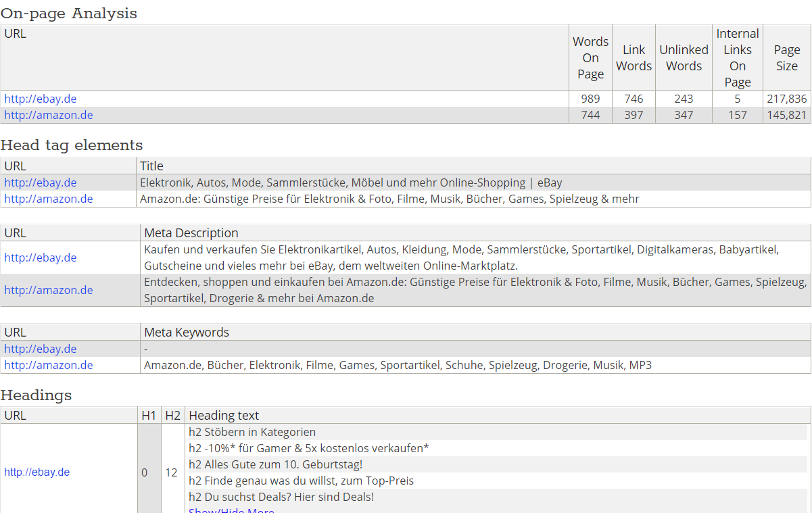The width and height of the screenshot is (812, 513).
Task: Click ebay.de link in Meta Keywords table
Action: (x=40, y=349)
